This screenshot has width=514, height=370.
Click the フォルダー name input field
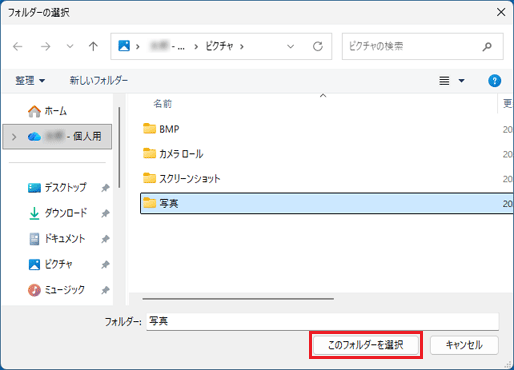322,321
